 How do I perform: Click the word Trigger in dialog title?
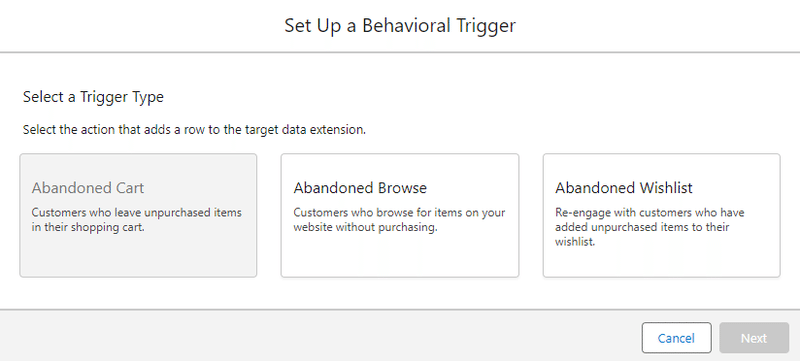point(484,25)
